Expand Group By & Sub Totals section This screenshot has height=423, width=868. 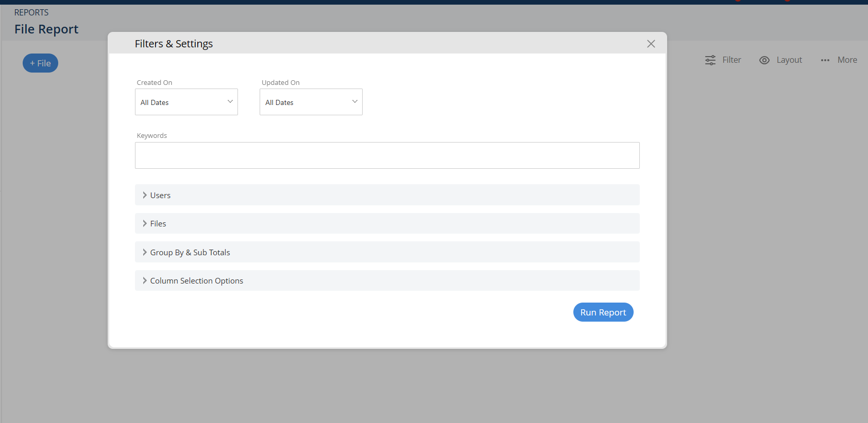[x=387, y=252]
